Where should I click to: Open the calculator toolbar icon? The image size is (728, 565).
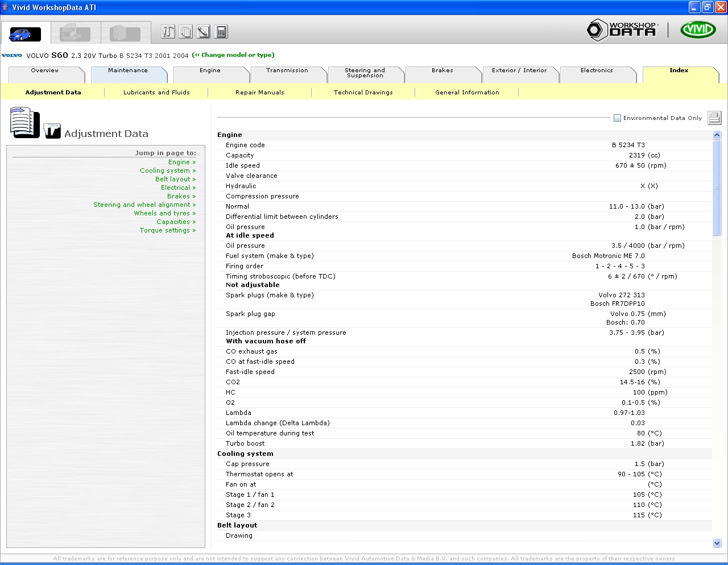pyautogui.click(x=222, y=32)
